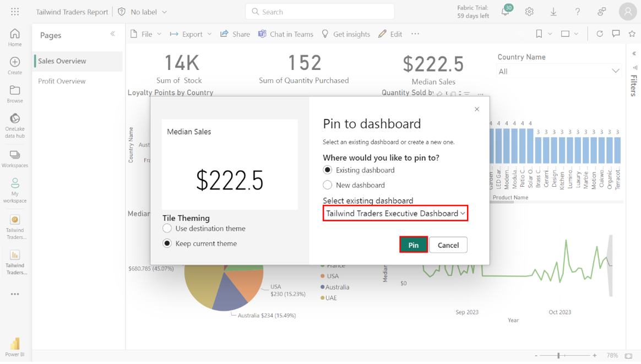The width and height of the screenshot is (641, 364).
Task: Select the New dashboard option
Action: pyautogui.click(x=328, y=185)
